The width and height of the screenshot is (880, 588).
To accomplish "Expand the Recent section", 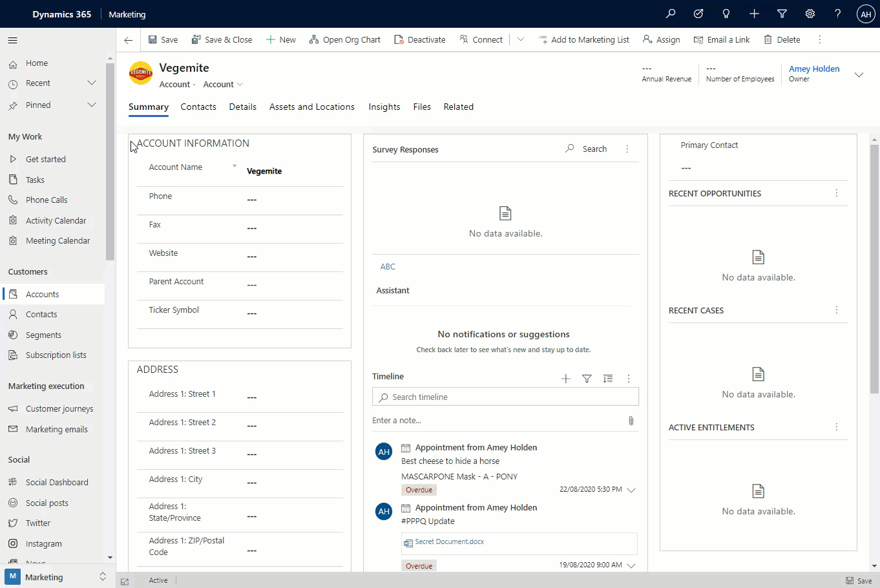I will click(x=92, y=83).
